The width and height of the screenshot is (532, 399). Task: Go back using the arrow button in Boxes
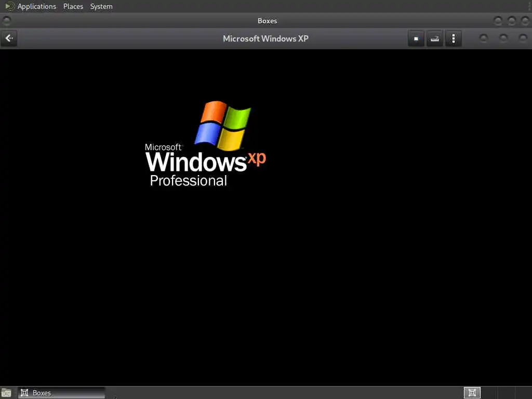9,38
